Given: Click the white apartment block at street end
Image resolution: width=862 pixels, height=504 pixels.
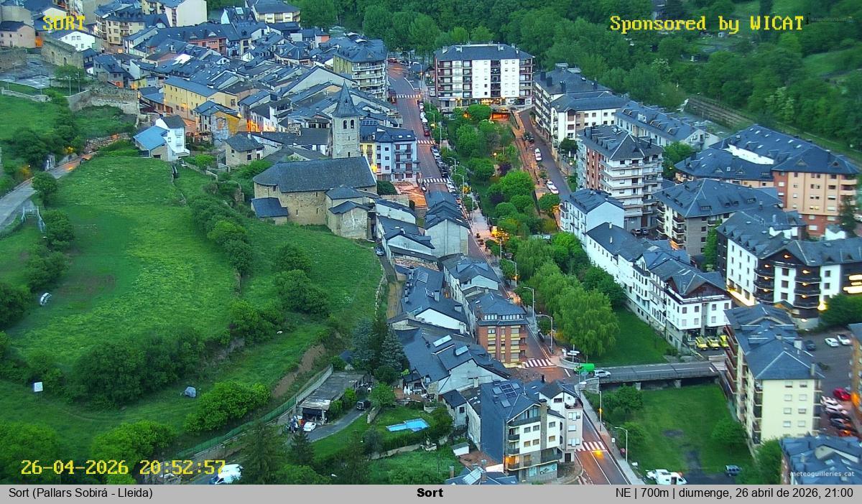Looking at the screenshot, I should click(483, 75).
